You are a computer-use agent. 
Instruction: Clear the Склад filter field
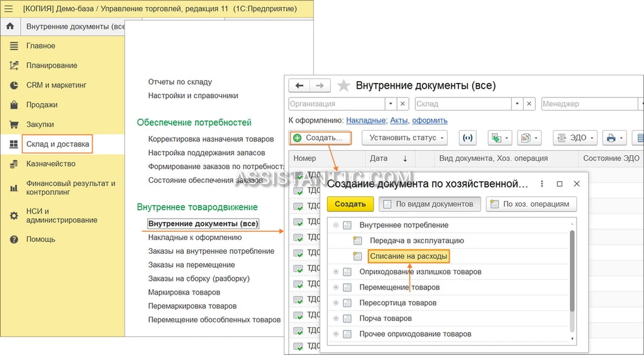point(529,104)
